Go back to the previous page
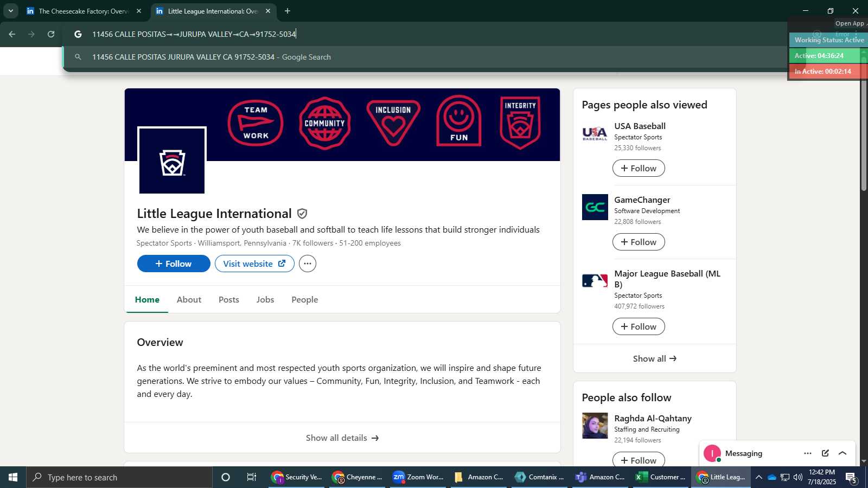868x488 pixels. point(12,34)
